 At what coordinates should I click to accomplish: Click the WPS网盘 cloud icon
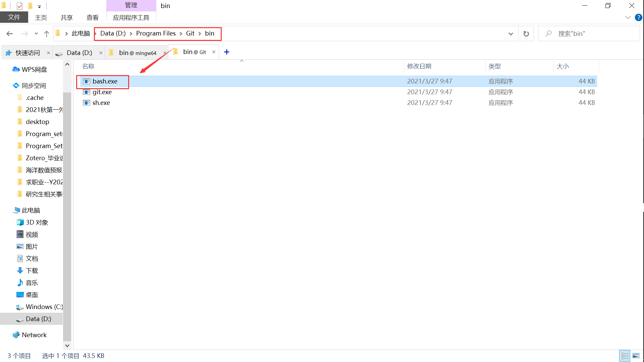click(x=16, y=69)
